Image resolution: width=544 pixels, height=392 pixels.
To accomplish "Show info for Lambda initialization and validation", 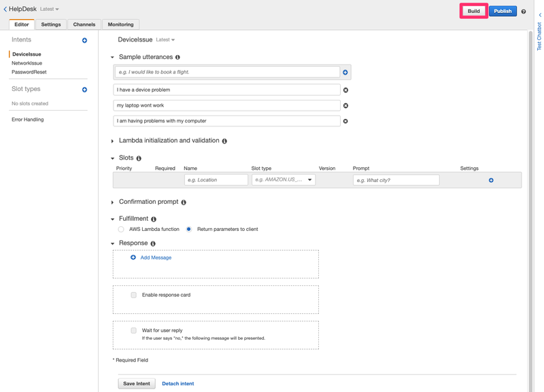I will [224, 141].
